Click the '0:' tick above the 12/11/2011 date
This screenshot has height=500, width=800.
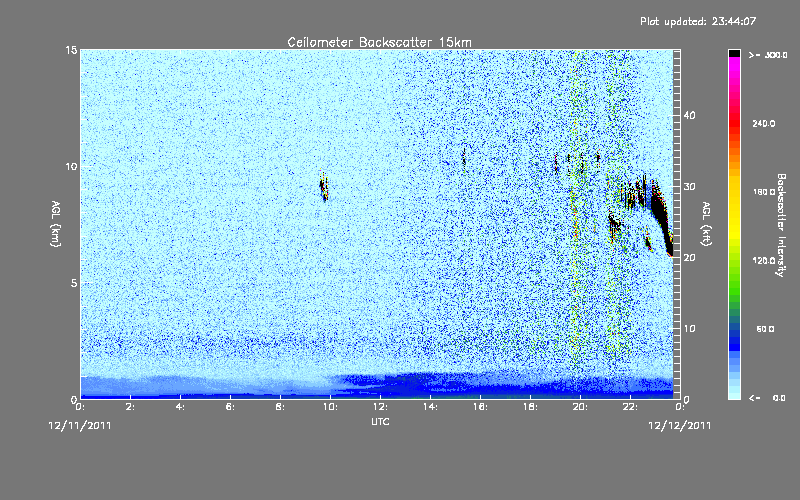[80, 407]
